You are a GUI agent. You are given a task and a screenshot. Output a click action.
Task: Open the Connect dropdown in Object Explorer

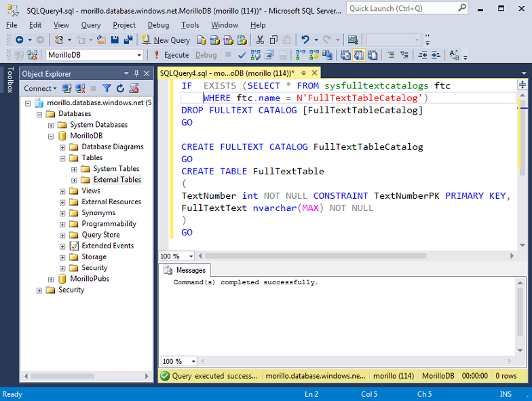click(40, 88)
